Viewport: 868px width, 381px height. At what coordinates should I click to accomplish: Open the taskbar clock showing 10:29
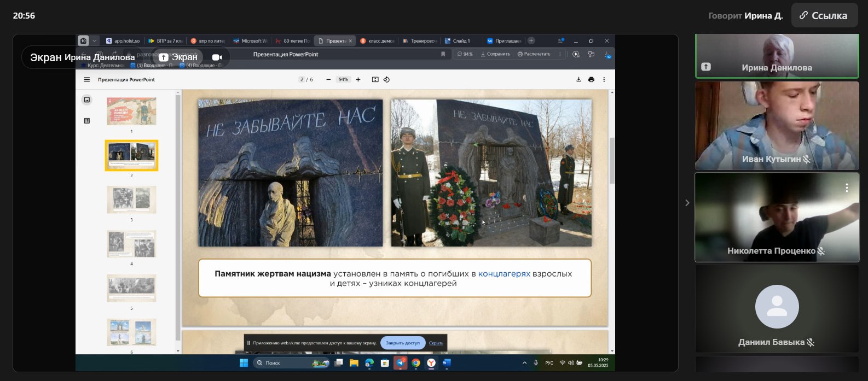tap(598, 363)
